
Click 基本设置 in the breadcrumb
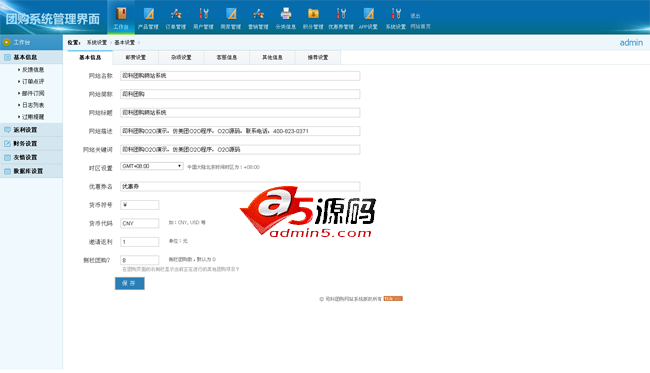(x=125, y=43)
